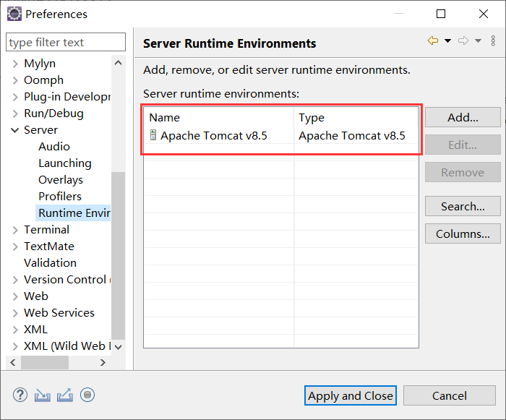Maximize the Preferences window
Screen dimensions: 506x420
441,14
